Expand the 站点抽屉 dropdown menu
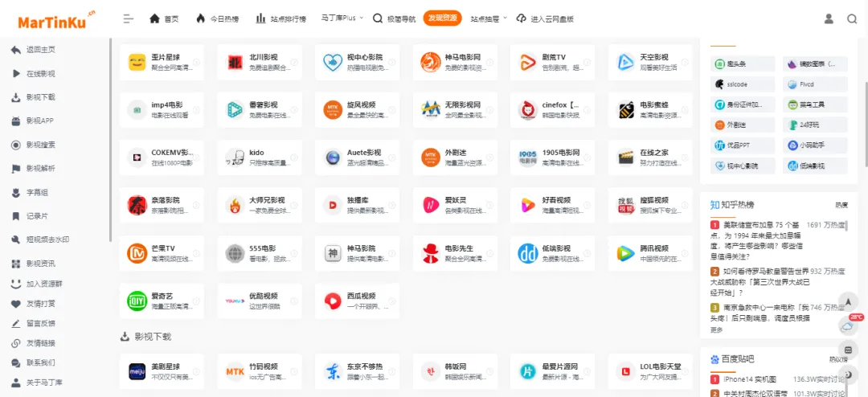The width and height of the screenshot is (868, 397). (x=489, y=18)
